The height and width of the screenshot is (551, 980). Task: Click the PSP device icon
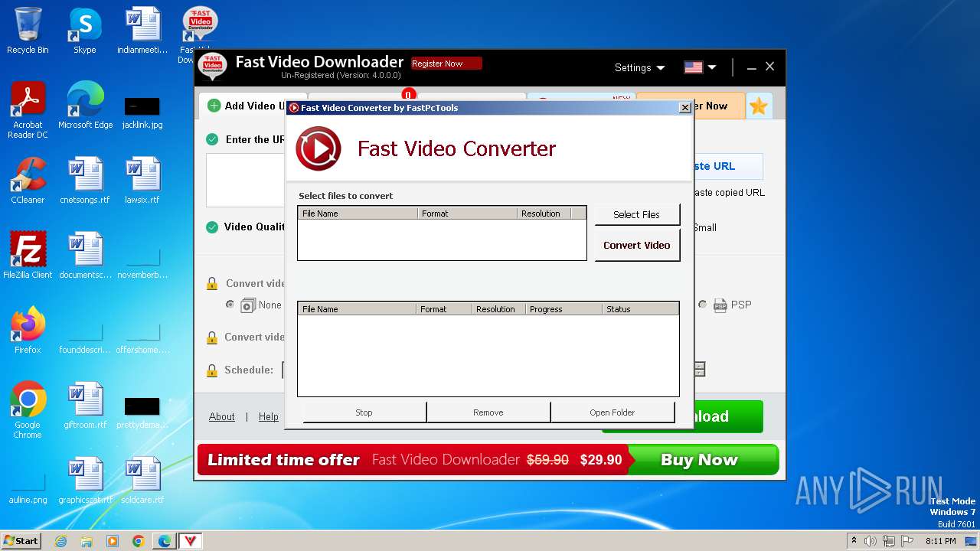click(720, 305)
